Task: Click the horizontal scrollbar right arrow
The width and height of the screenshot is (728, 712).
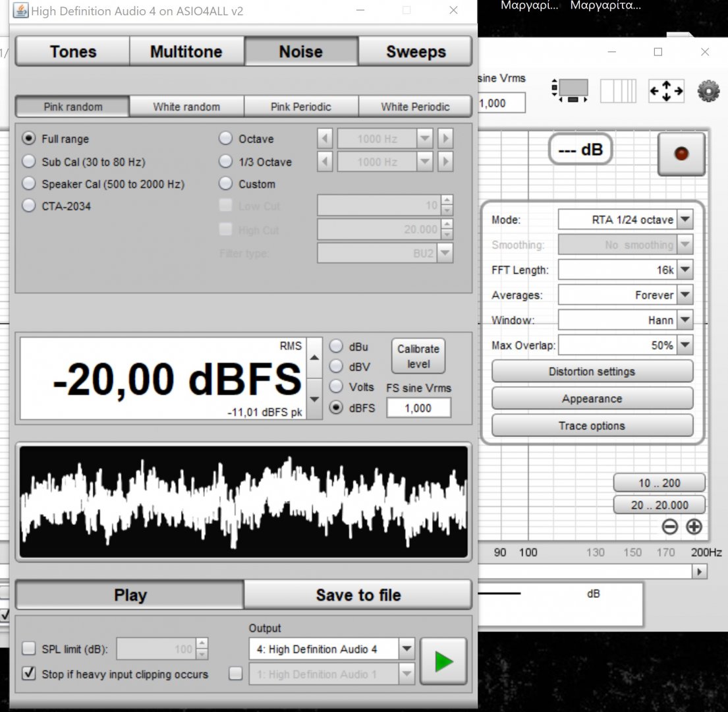Action: click(x=700, y=572)
